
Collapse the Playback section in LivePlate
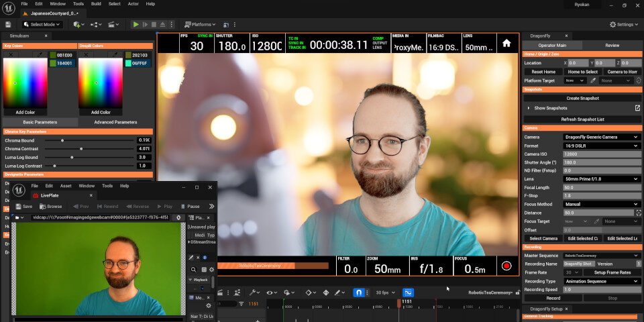tap(191, 280)
